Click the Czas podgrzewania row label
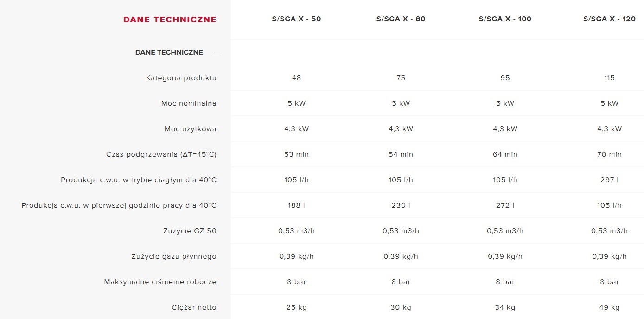Image resolution: width=644 pixels, height=319 pixels. click(x=161, y=154)
